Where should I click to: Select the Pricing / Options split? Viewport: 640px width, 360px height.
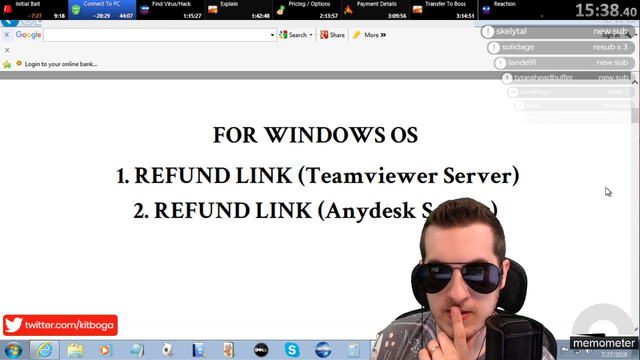[307, 10]
